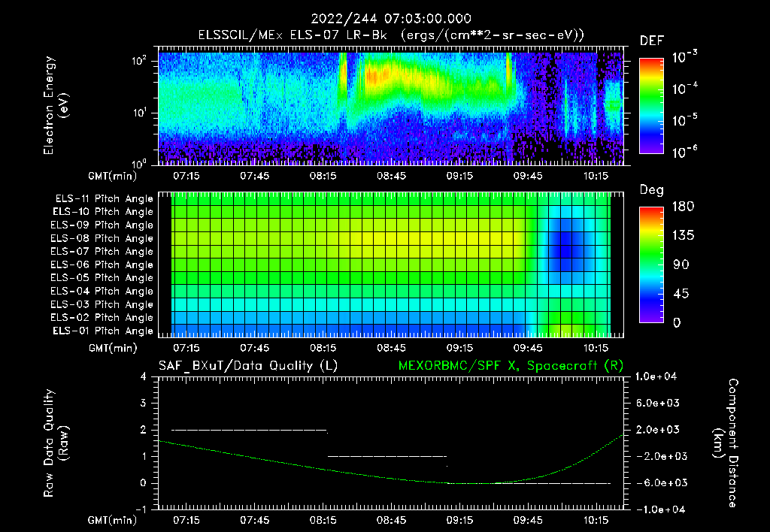The width and height of the screenshot is (770, 532).
Task: Click GMT(min) label under electron spectrogram
Action: click(x=113, y=176)
